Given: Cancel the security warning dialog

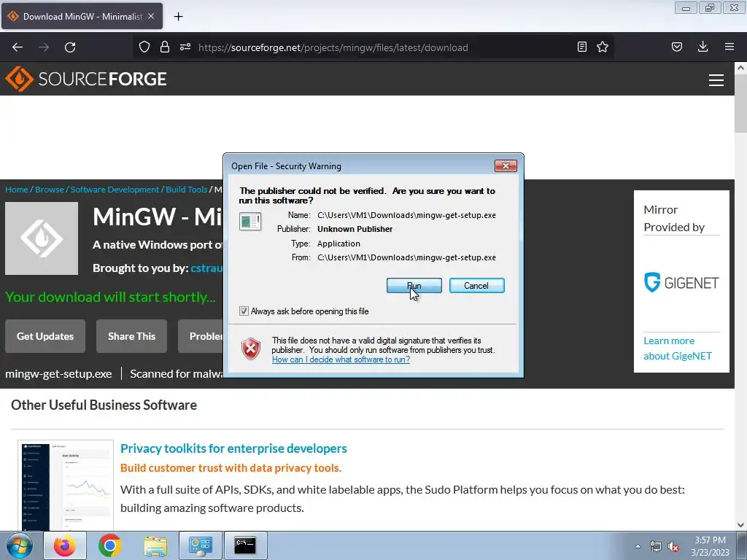Looking at the screenshot, I should pyautogui.click(x=476, y=286).
